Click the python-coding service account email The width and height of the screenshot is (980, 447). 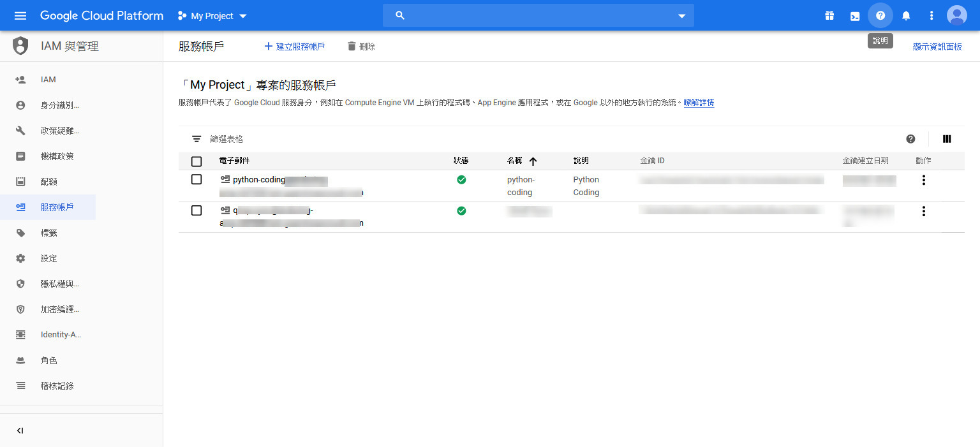pos(292,186)
